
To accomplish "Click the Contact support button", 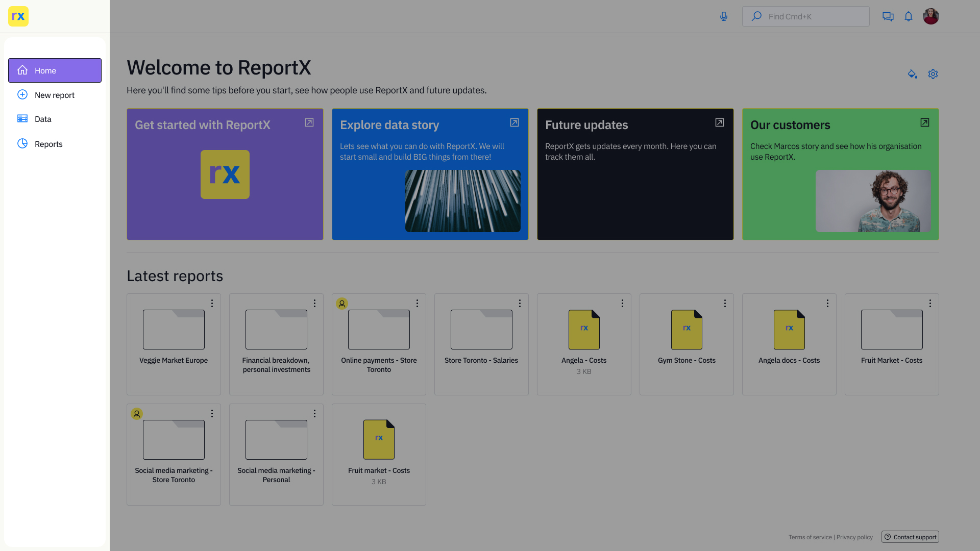I will coord(910,537).
